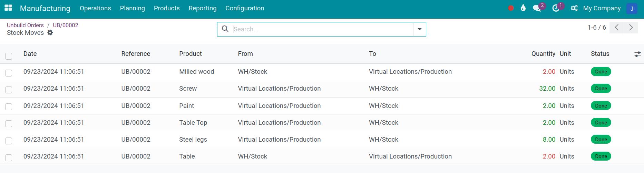
Task: Click Steel legs' Virtual Locations/Production source
Action: click(x=279, y=140)
